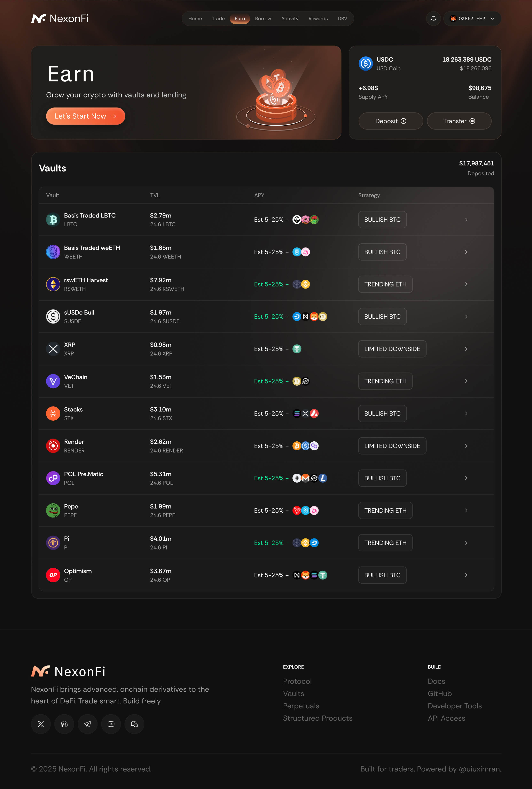532x789 pixels.
Task: Select the Rewards menu item
Action: coord(318,19)
